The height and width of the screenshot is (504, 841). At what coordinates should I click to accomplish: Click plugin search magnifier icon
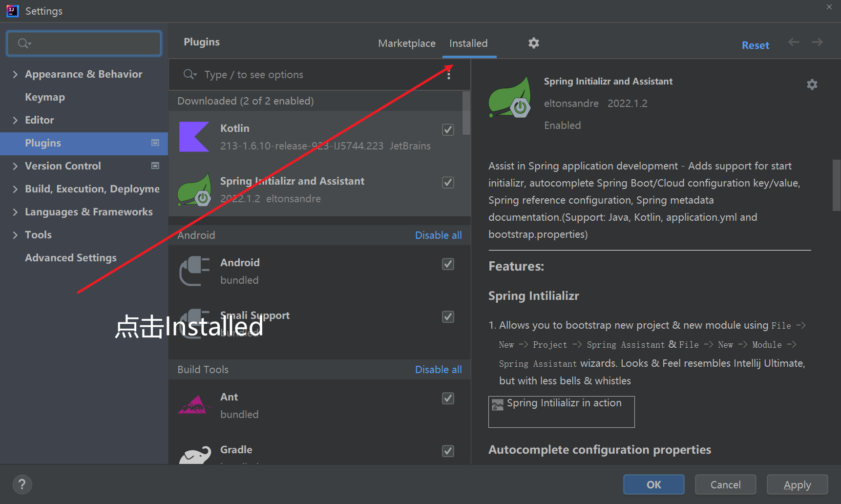pos(189,74)
